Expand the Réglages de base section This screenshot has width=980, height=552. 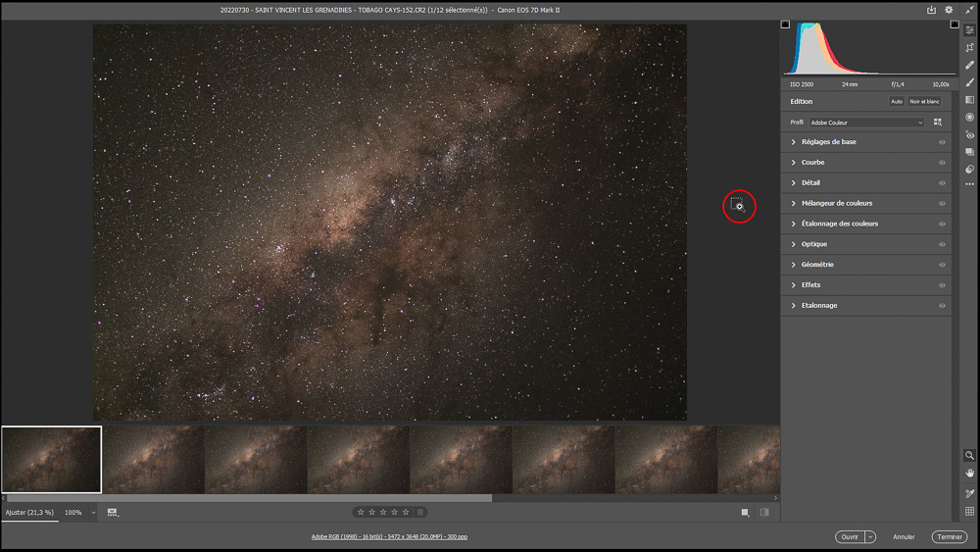(794, 142)
